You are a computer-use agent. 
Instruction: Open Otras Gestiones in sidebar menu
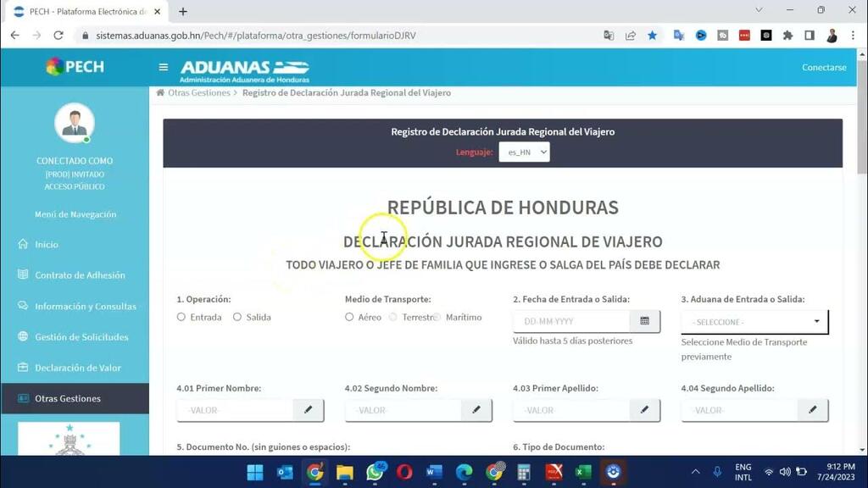68,398
